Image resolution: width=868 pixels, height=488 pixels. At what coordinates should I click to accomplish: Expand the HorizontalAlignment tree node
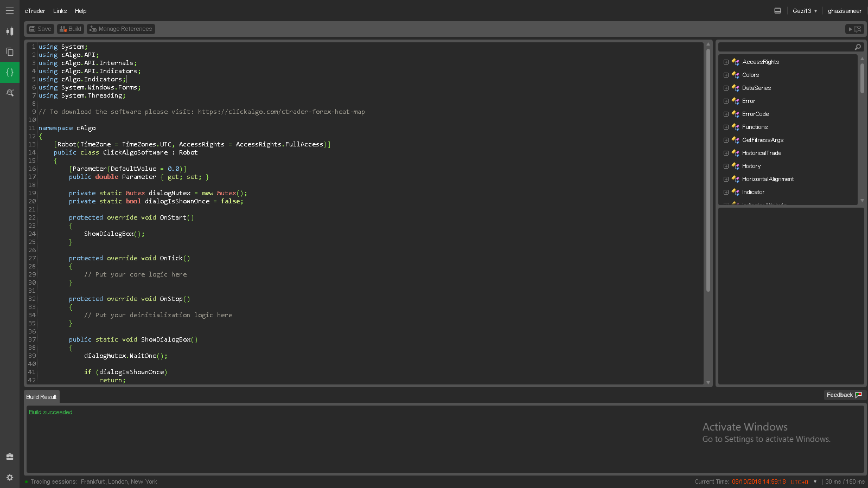click(726, 179)
